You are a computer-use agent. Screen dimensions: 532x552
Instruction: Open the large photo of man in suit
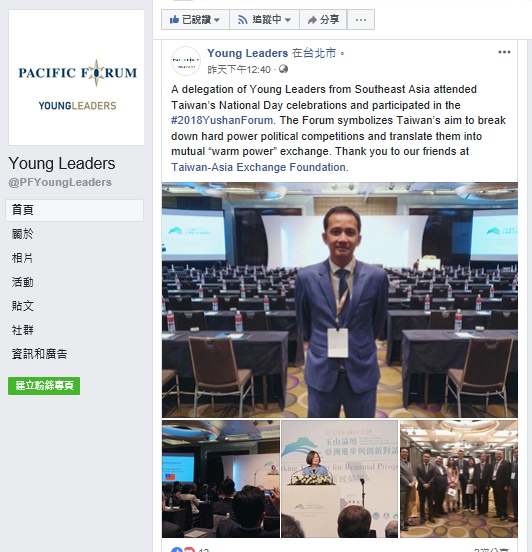(340, 300)
